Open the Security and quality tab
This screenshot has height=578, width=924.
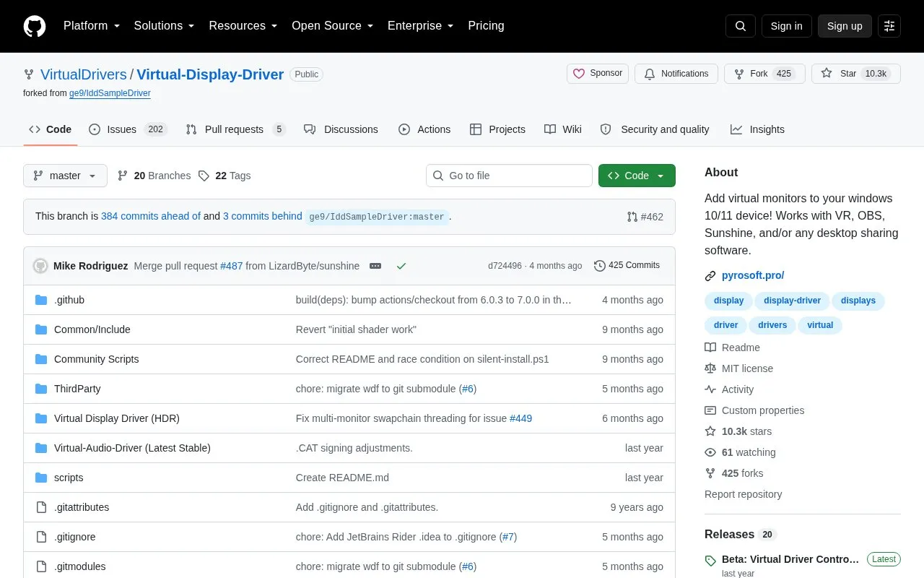[x=655, y=129]
